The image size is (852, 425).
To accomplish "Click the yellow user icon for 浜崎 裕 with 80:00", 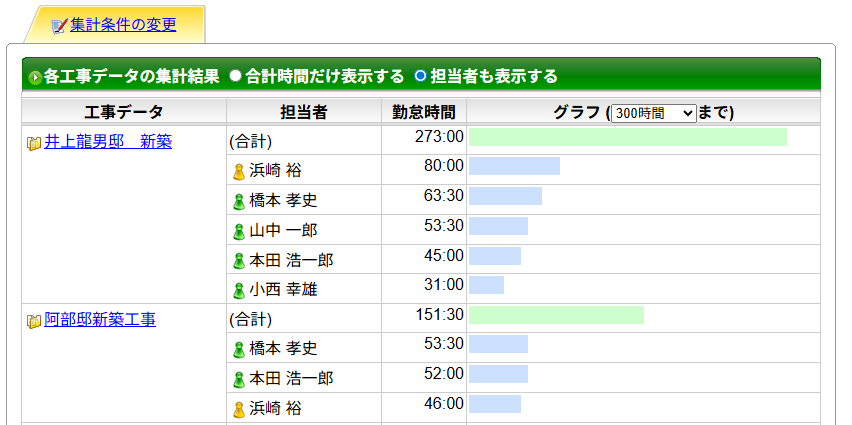I will (x=239, y=171).
